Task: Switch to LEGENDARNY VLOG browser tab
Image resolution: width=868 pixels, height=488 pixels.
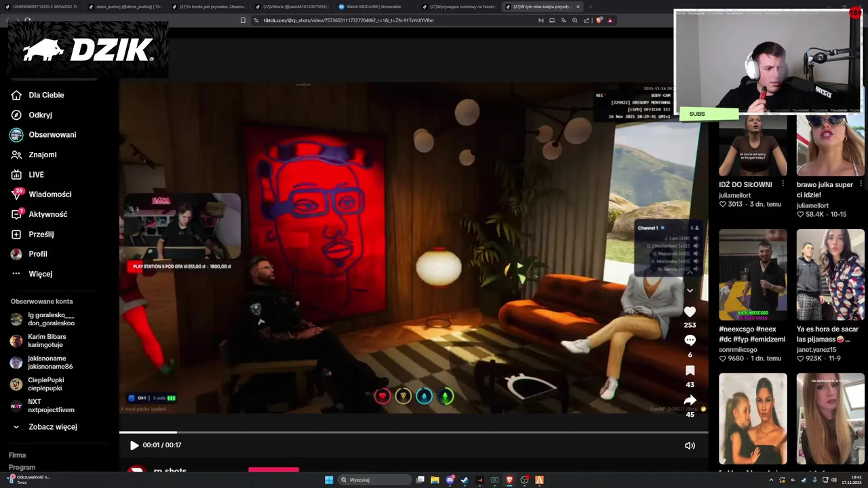Action: [x=42, y=7]
